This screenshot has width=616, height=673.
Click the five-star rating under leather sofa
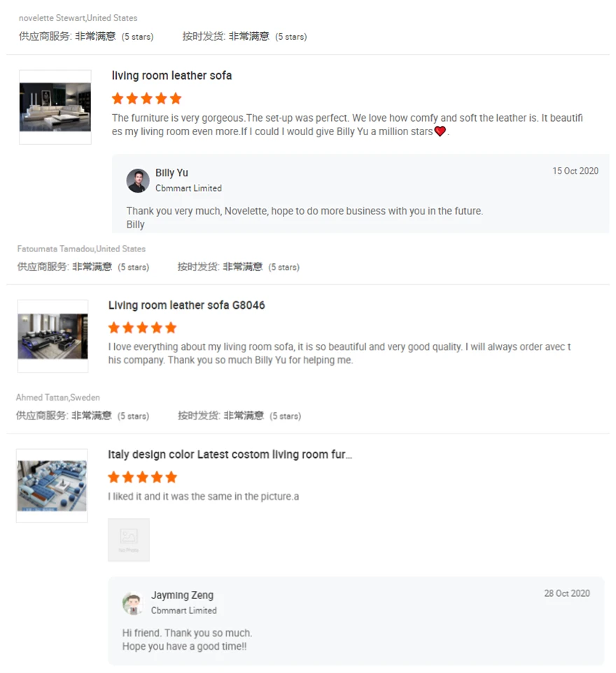pos(147,98)
